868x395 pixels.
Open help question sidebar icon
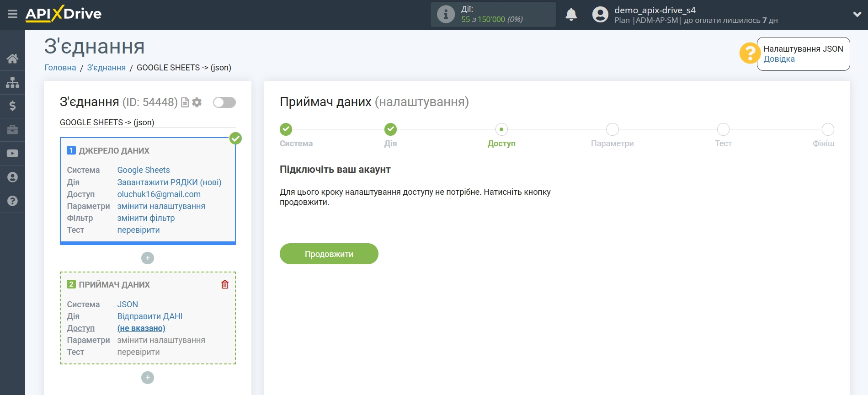pyautogui.click(x=12, y=201)
